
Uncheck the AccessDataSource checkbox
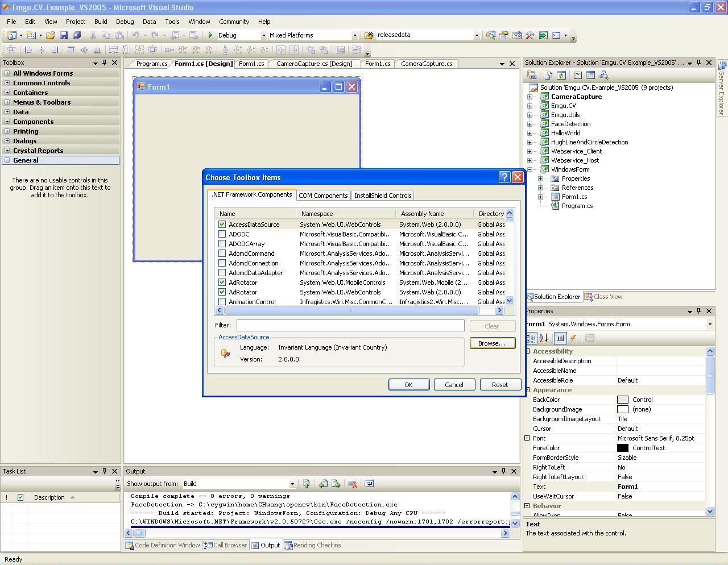(x=222, y=225)
